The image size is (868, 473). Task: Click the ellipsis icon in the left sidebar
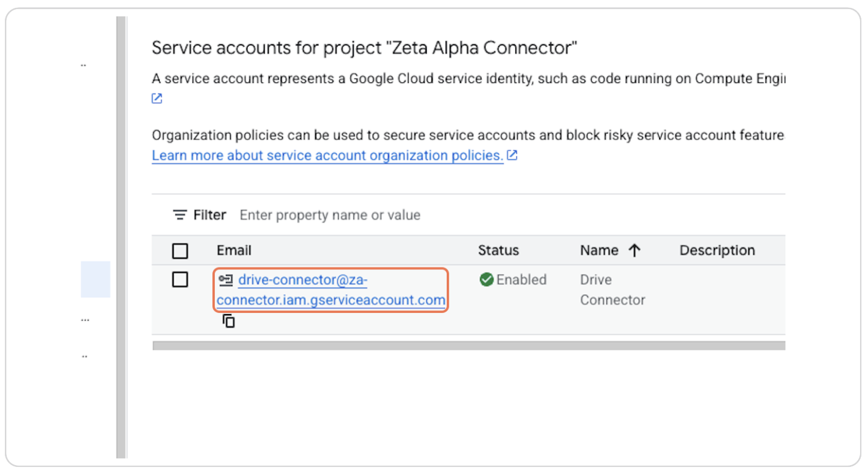85,319
